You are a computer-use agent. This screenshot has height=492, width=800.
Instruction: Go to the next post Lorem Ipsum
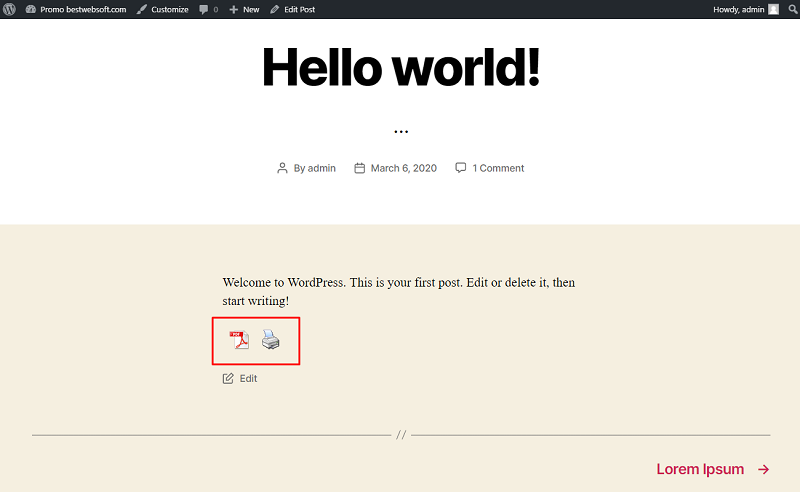[x=713, y=469]
